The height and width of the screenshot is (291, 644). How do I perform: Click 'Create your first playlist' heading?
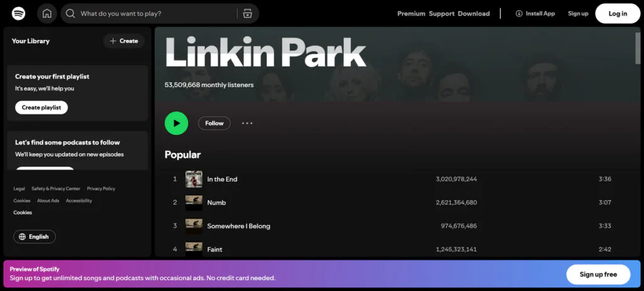(x=52, y=76)
